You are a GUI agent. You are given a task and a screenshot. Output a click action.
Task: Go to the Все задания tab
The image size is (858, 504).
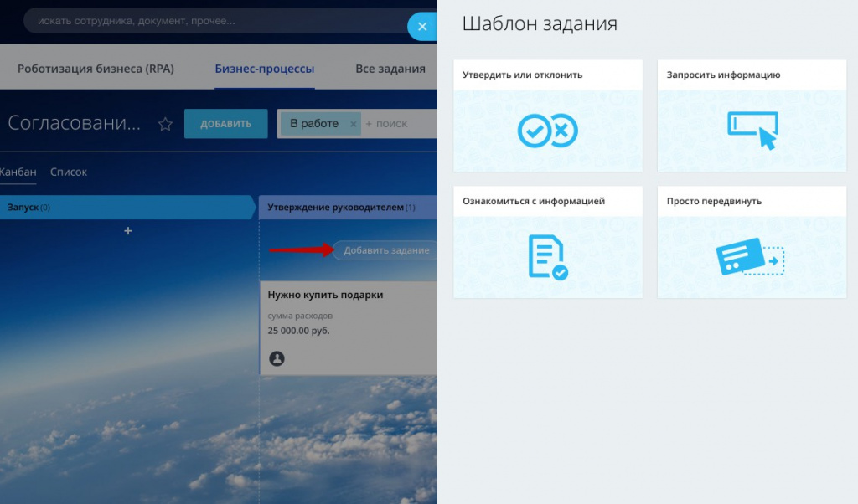390,69
